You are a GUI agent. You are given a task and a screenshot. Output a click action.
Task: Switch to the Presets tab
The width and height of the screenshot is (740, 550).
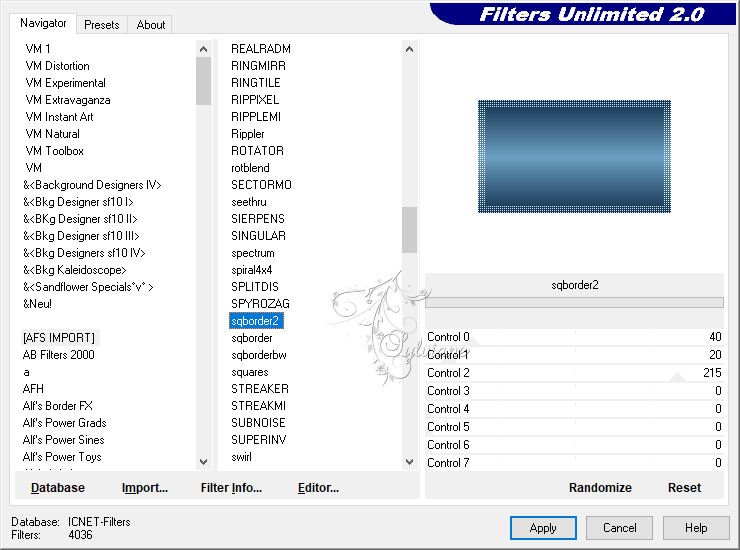101,25
